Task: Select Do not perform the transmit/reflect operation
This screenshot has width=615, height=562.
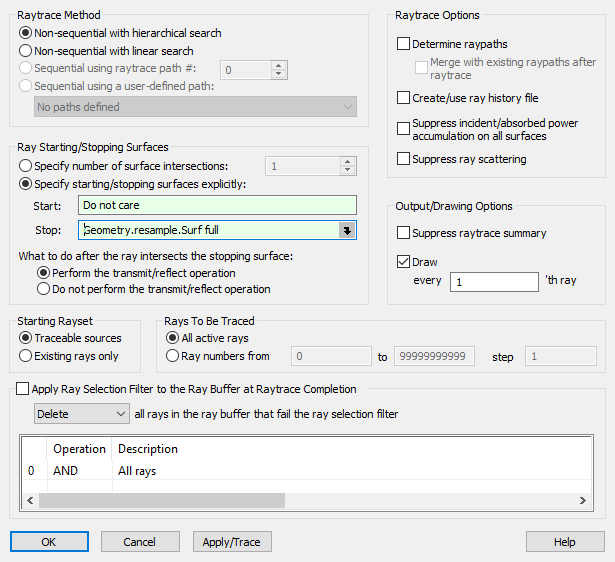Action: coord(43,289)
